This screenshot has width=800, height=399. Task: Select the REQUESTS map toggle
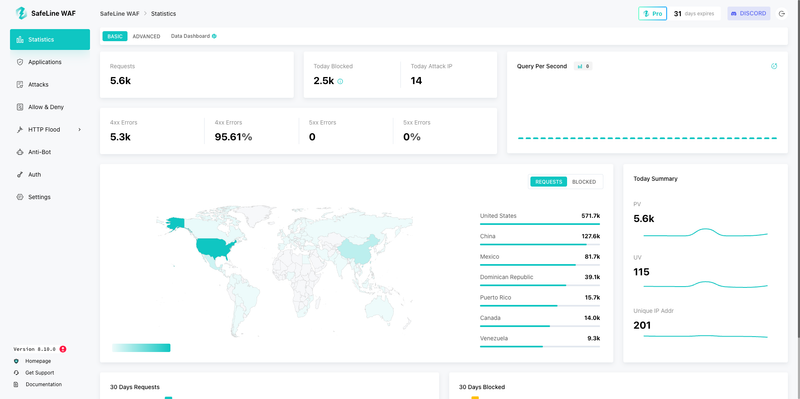point(548,182)
